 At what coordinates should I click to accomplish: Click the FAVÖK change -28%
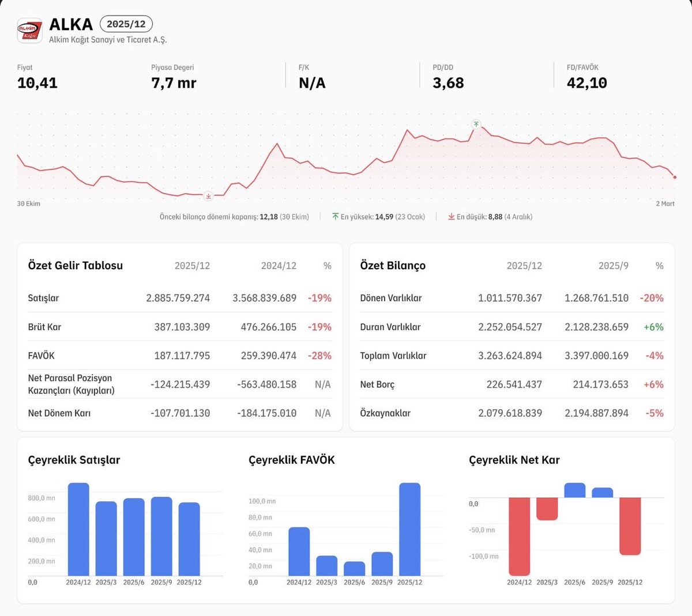[x=319, y=356]
